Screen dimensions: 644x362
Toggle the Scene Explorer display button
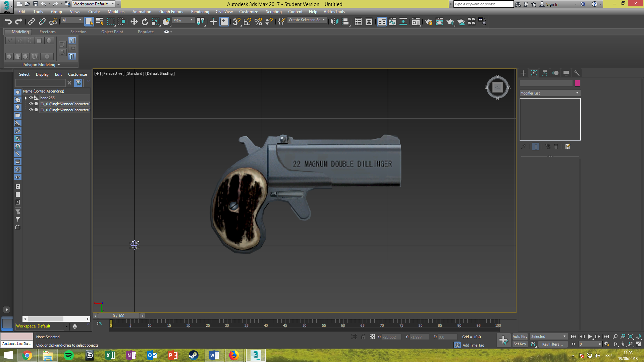point(358,22)
